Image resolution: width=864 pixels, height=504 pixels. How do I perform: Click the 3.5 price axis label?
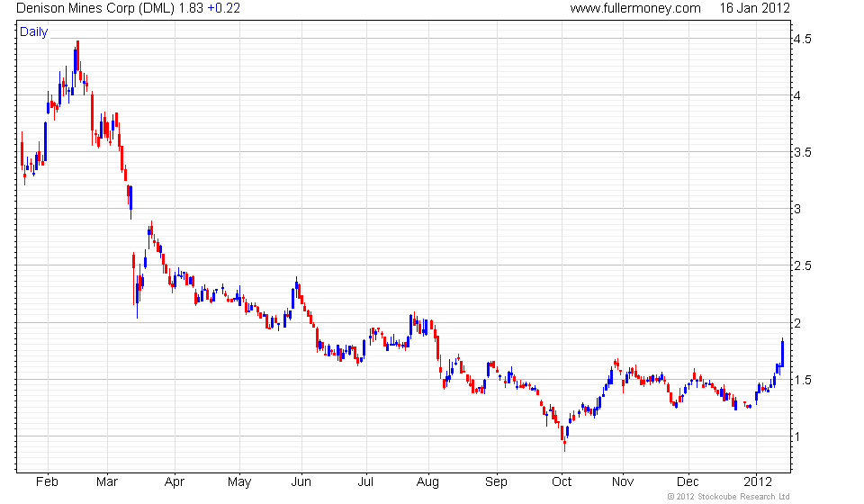click(802, 153)
